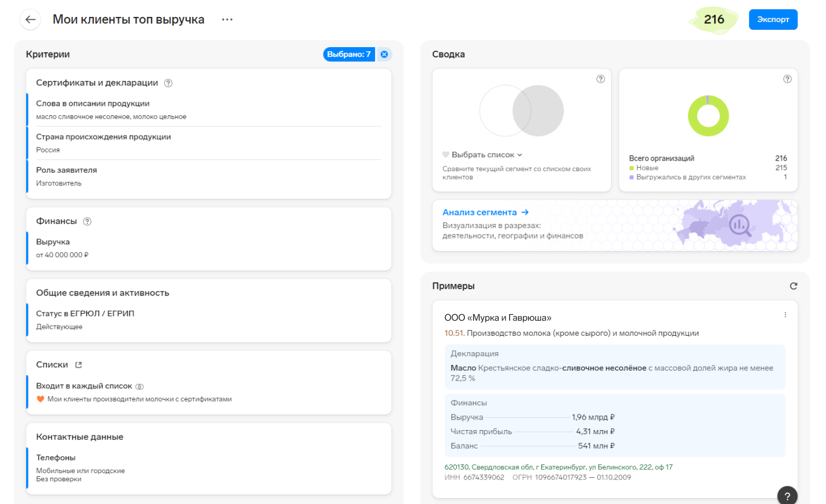
Task: Select the Новые legend row
Action: [x=708, y=168]
